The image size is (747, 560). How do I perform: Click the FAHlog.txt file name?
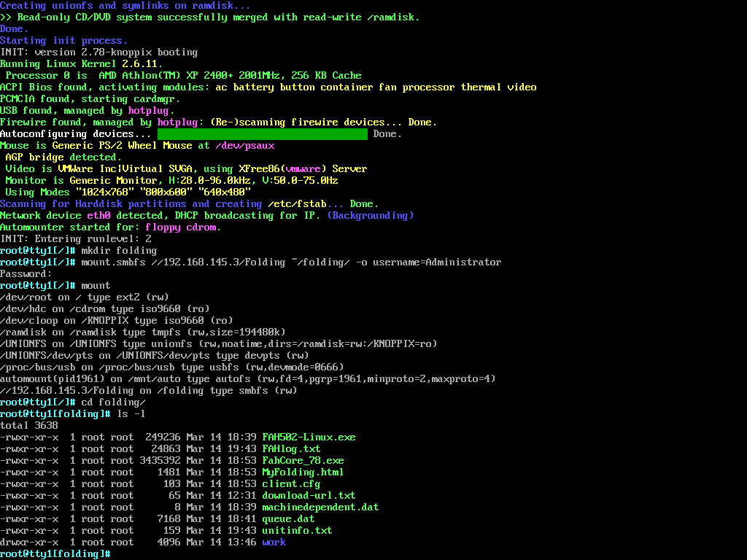coord(291,449)
